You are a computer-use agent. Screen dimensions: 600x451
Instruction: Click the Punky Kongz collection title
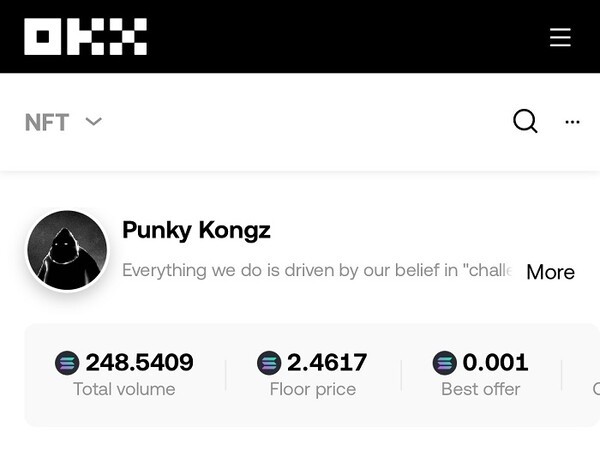tap(196, 230)
